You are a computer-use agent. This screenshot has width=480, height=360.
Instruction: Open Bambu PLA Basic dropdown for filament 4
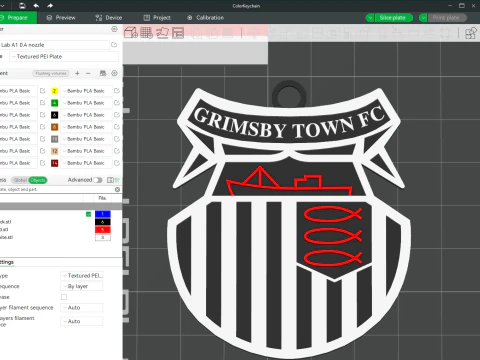pyautogui.click(x=86, y=103)
